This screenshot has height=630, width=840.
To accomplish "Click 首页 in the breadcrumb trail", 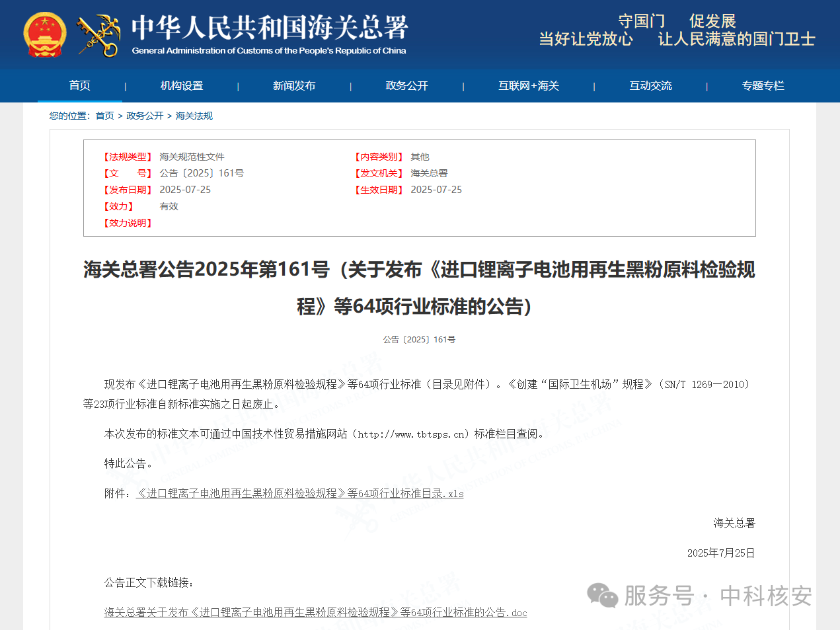I will pos(105,115).
